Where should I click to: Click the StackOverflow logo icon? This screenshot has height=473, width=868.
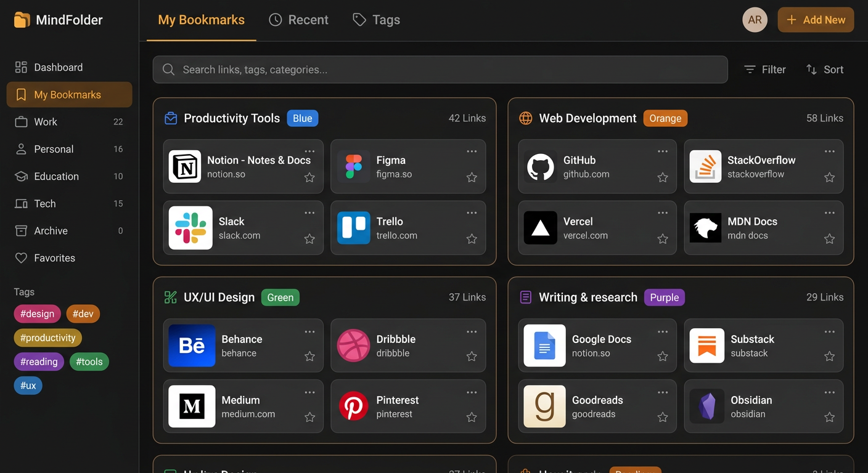coord(705,166)
